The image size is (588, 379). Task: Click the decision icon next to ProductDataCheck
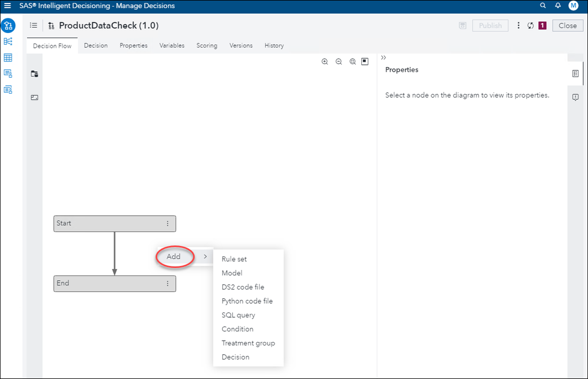[x=51, y=26]
